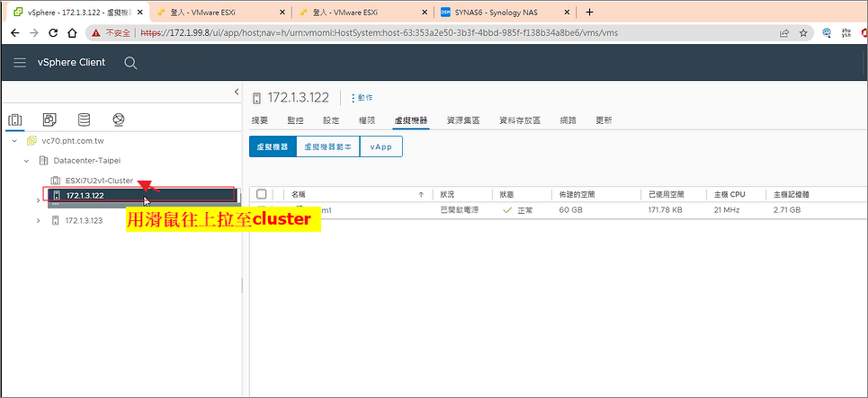868x398 pixels.
Task: Select Datacenter-Taipei in the tree
Action: tap(87, 160)
